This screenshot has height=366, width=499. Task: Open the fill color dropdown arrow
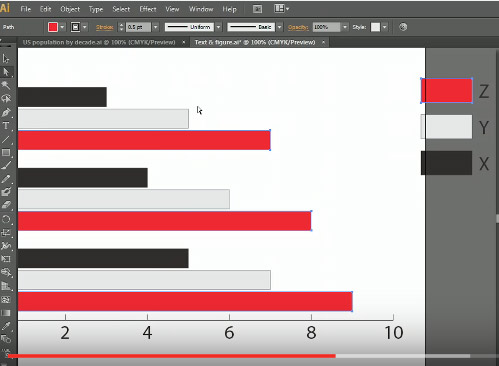(62, 27)
